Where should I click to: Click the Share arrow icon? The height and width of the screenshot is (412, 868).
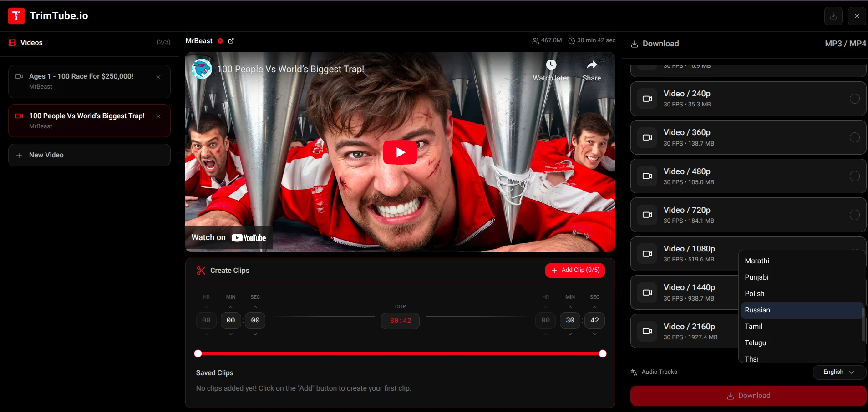(x=591, y=65)
